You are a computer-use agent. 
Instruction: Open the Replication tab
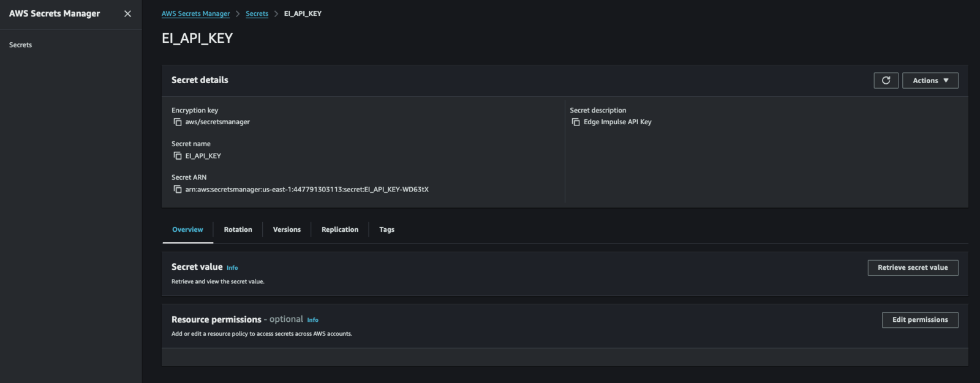click(340, 229)
